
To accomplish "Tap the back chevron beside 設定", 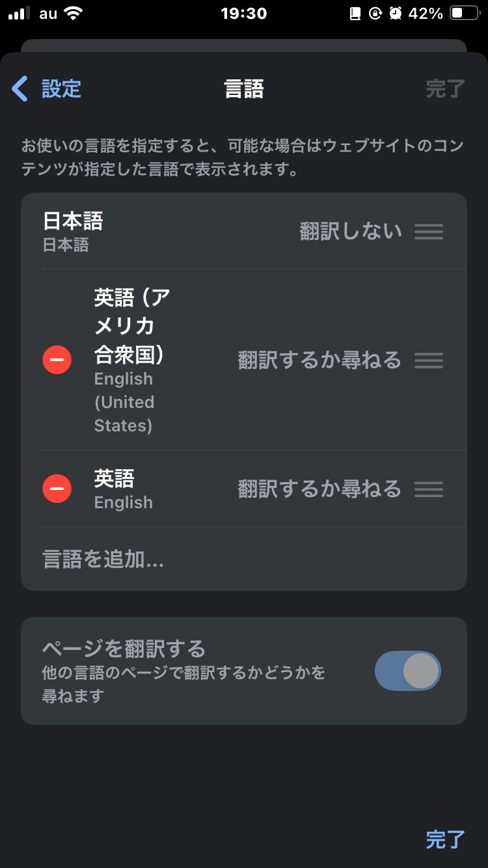I will point(20,88).
